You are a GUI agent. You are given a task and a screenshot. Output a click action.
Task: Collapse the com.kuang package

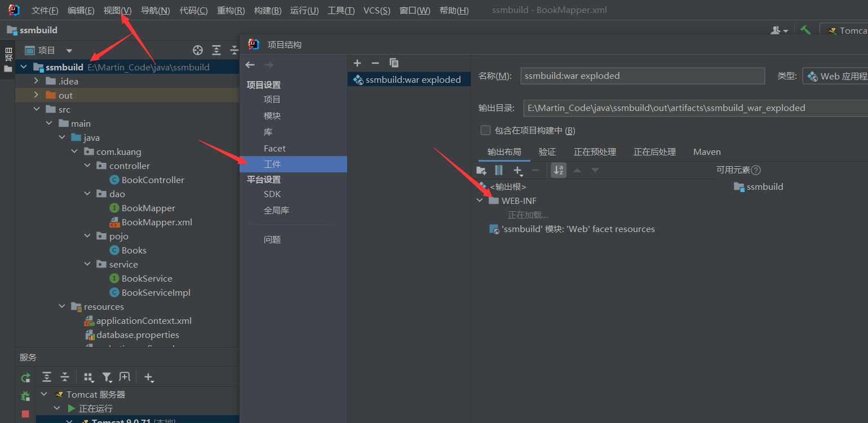coord(74,152)
